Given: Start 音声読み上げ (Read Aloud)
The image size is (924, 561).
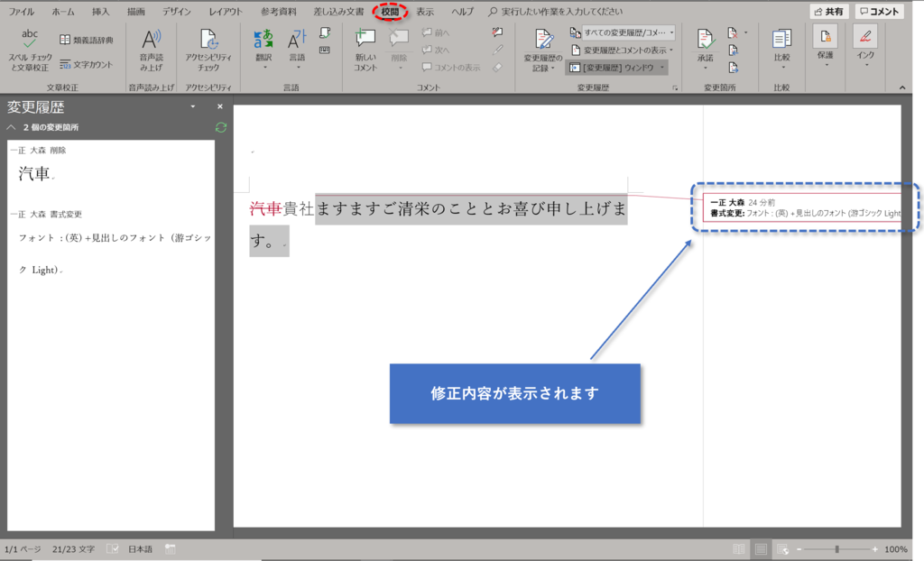Looking at the screenshot, I should [150, 47].
